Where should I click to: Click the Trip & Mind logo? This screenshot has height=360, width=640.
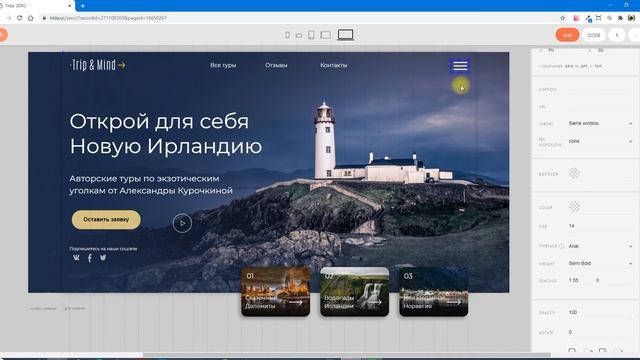pyautogui.click(x=98, y=65)
